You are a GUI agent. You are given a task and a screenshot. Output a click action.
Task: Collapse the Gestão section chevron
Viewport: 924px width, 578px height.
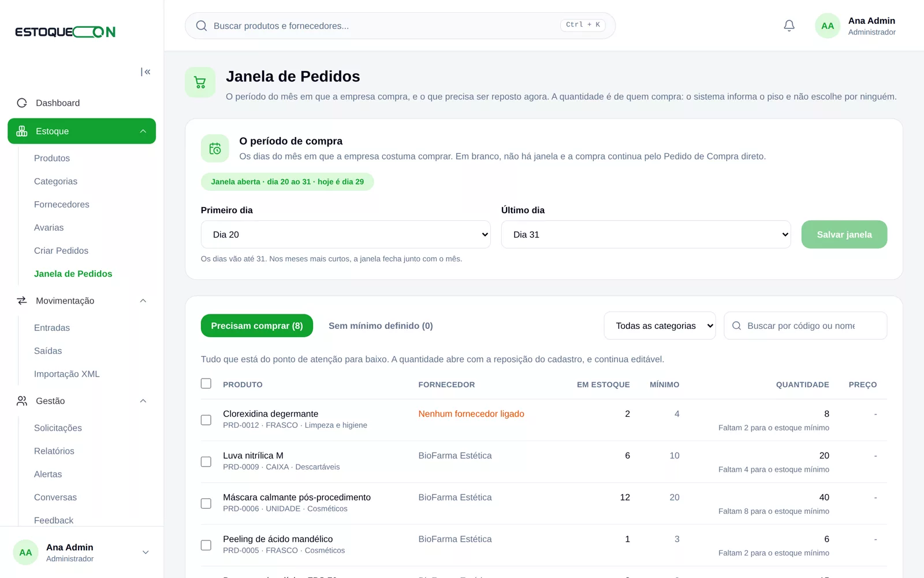(143, 401)
